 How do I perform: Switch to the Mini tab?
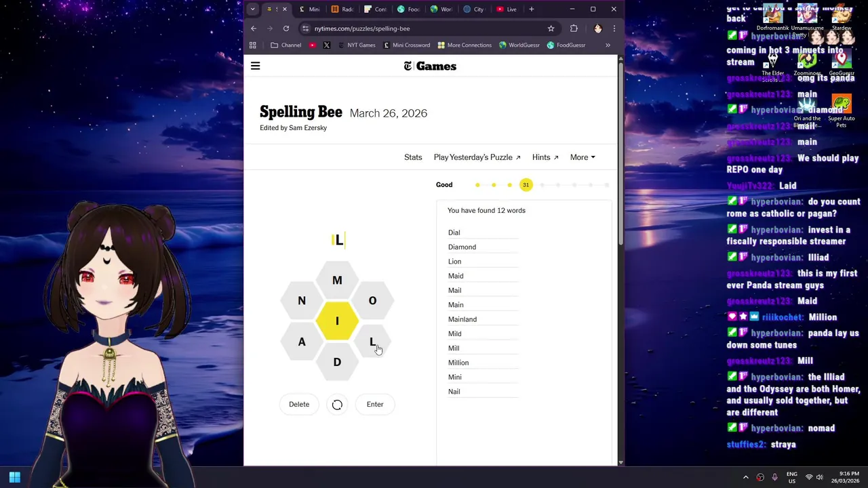pos(309,9)
